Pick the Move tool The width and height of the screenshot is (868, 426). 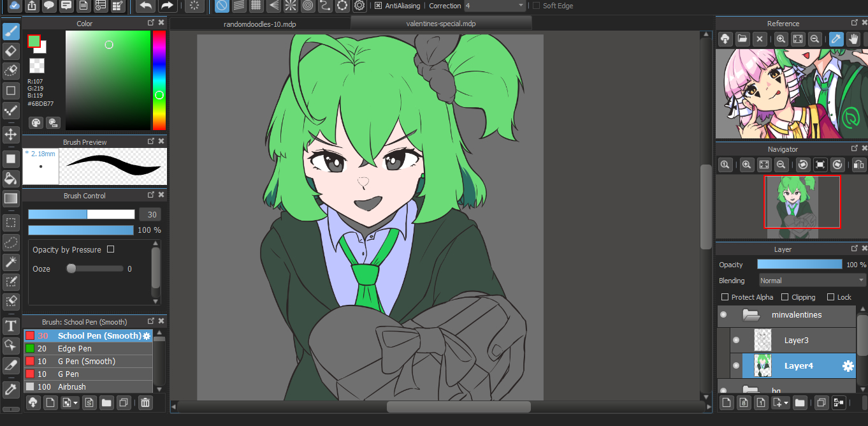pyautogui.click(x=11, y=135)
